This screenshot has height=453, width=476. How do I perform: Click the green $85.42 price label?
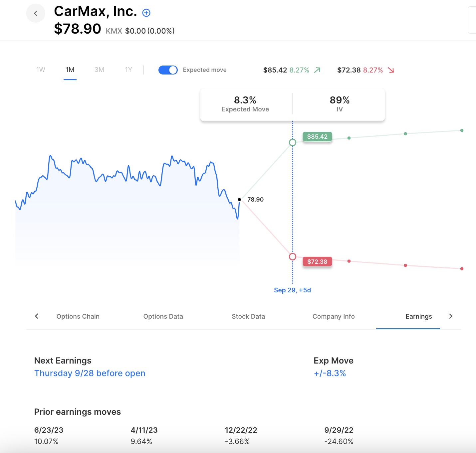tap(317, 137)
